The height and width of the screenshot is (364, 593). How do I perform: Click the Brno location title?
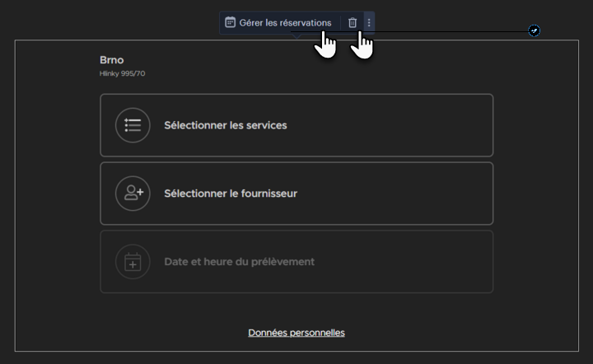tap(111, 60)
